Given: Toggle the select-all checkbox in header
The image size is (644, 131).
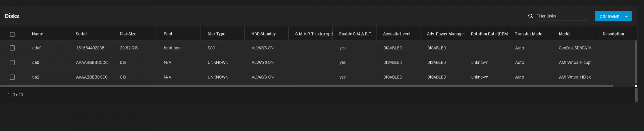Looking at the screenshot, I should 12,34.
